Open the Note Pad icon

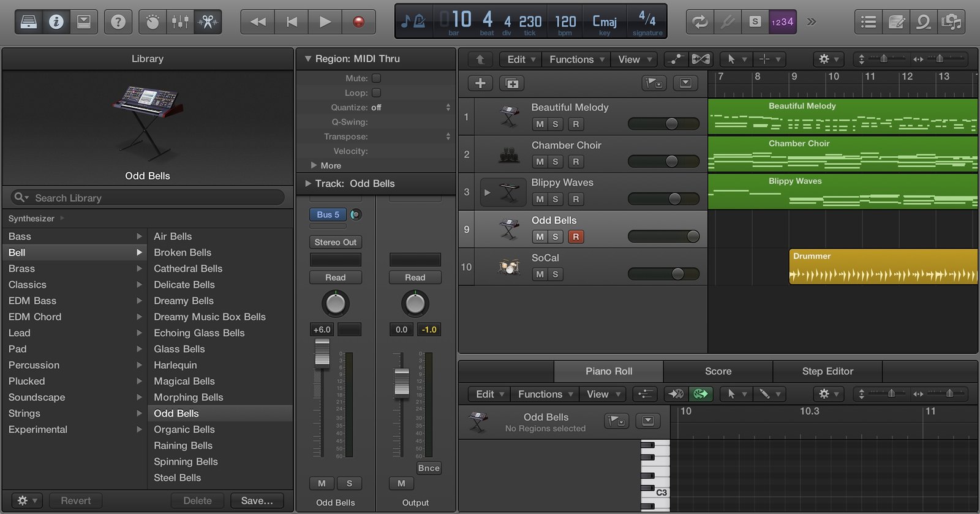896,22
